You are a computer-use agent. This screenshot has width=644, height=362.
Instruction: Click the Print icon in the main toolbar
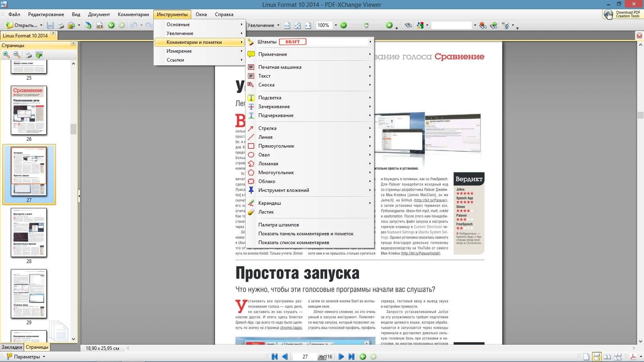tap(60, 25)
